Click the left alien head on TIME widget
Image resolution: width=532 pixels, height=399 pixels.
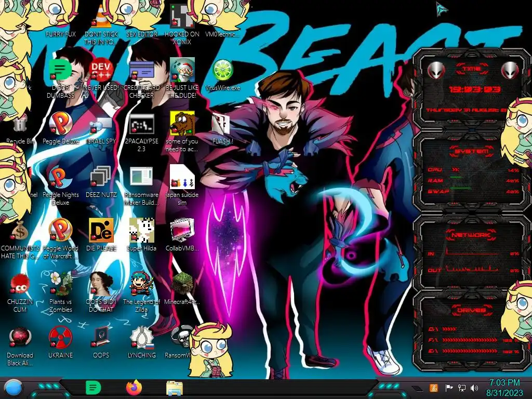436,71
